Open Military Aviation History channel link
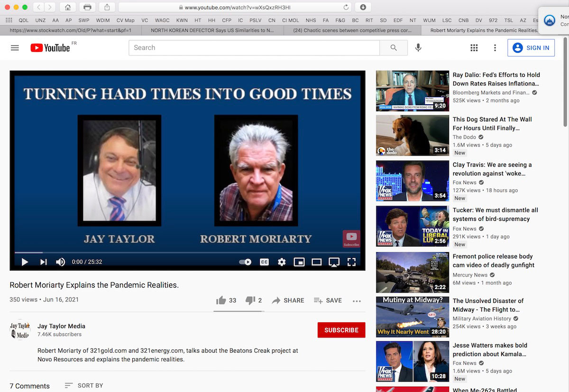The height and width of the screenshot is (392, 569). click(482, 319)
